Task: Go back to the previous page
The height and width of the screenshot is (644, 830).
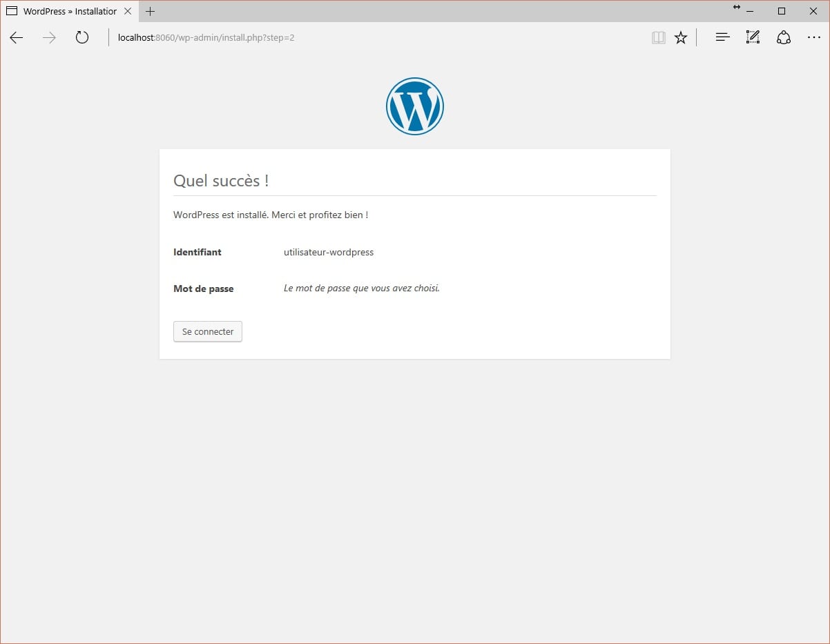Action: [17, 38]
